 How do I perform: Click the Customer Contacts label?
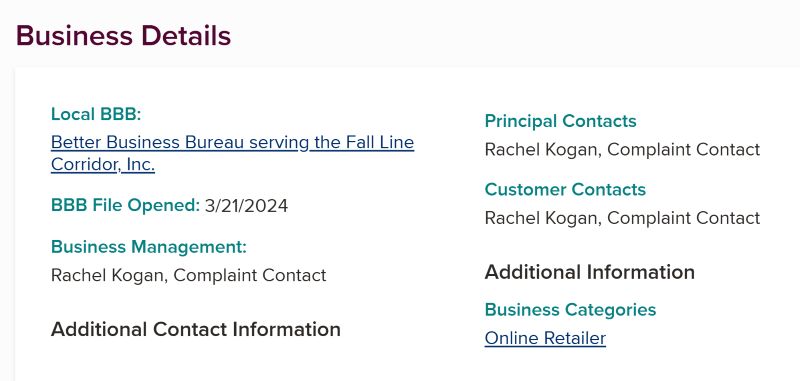pyautogui.click(x=565, y=190)
